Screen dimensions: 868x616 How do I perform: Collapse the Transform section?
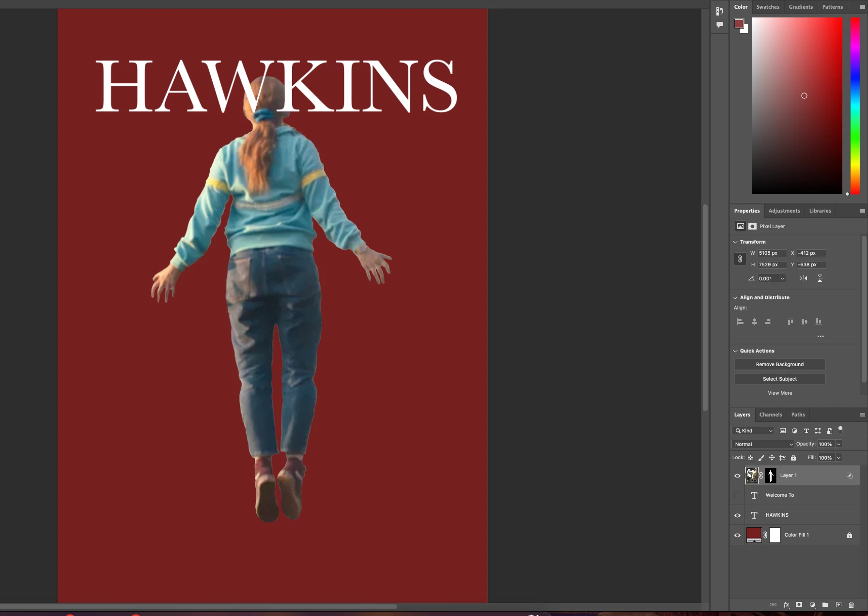735,242
